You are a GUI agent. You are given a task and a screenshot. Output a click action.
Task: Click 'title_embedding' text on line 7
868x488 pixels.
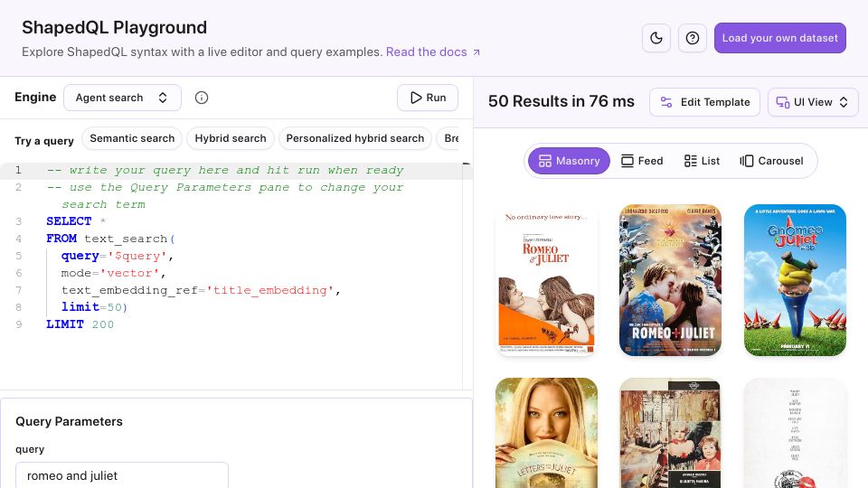[270, 290]
